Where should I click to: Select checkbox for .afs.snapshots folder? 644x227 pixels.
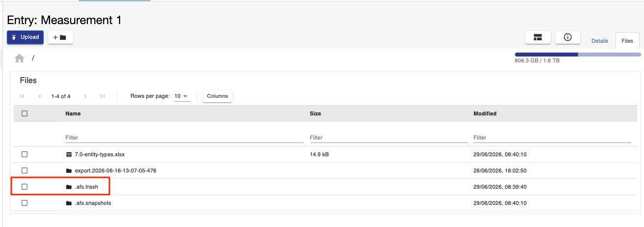click(x=25, y=203)
